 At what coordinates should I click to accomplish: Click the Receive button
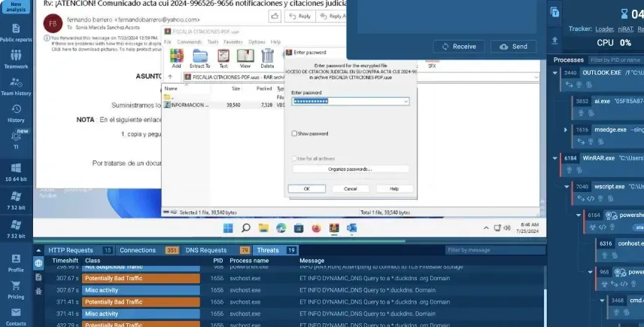459,47
